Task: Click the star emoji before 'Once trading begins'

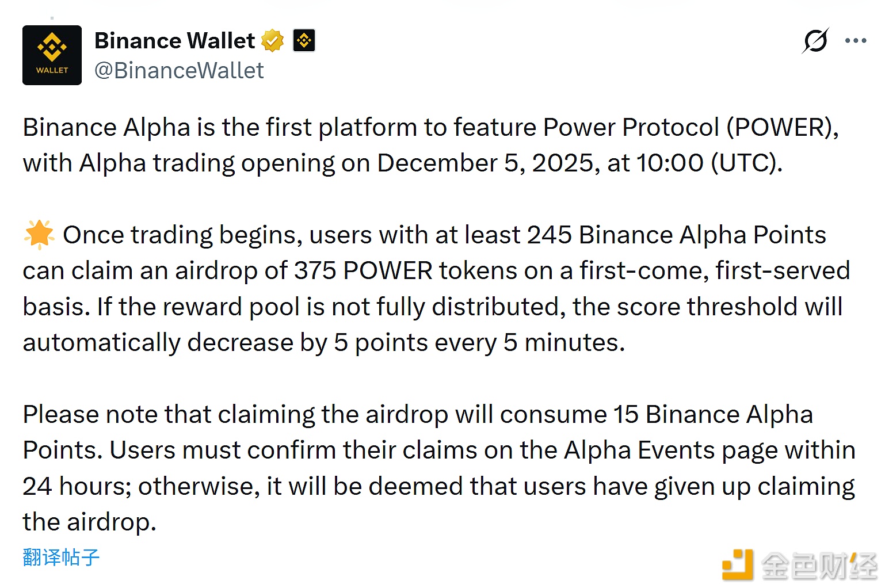Action: click(x=39, y=235)
